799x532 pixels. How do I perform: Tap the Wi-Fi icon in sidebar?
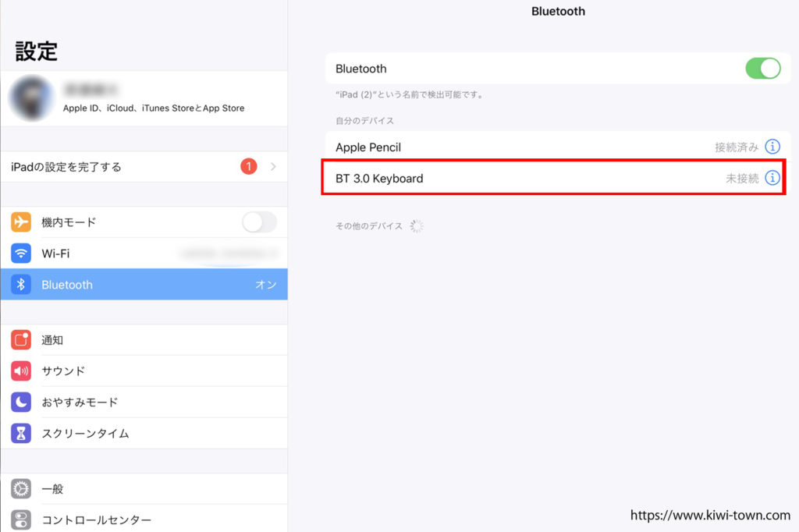tap(21, 254)
